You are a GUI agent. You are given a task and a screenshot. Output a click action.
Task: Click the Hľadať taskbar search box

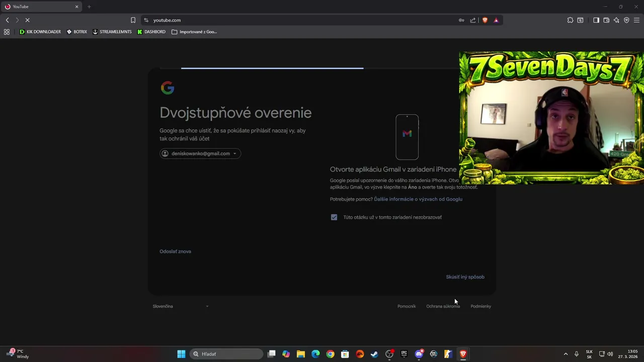coord(226,354)
